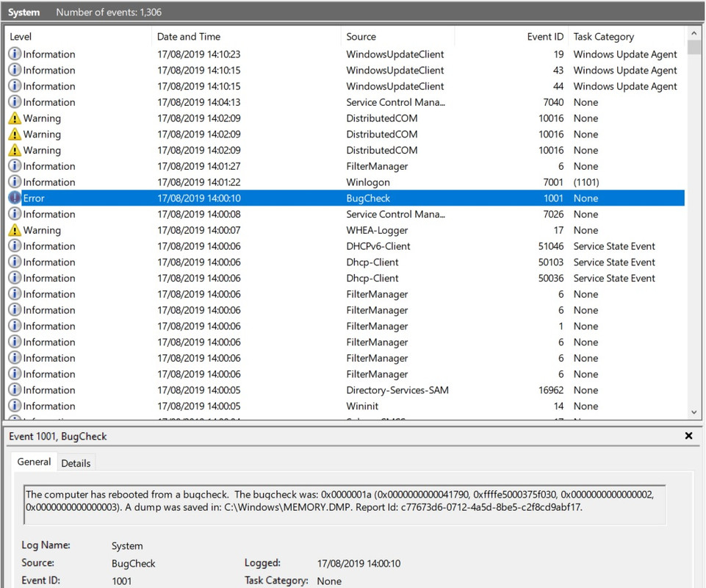Click the Warning icon on the WHEA-Logger row

point(15,230)
